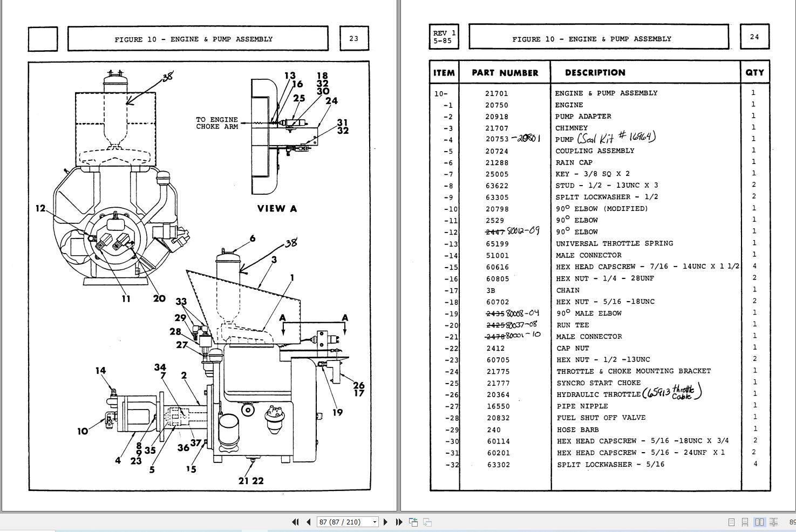Click callout number 12 in diagram
The width and height of the screenshot is (796, 532).
tap(40, 208)
